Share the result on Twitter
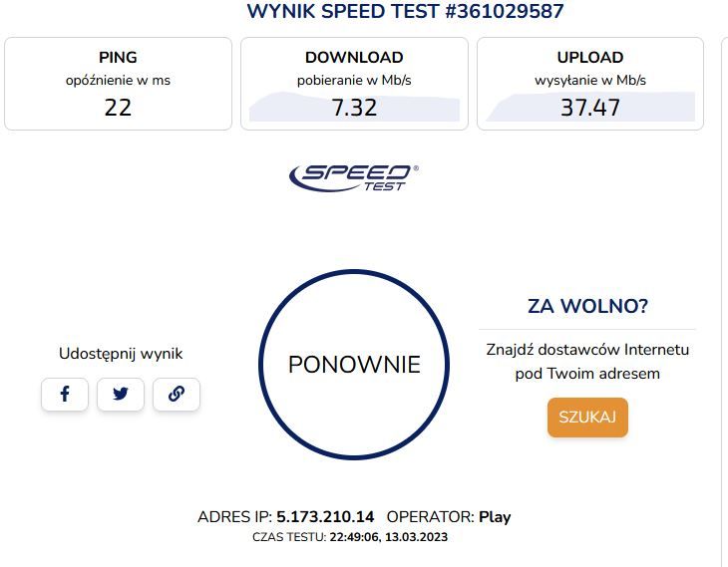Viewport: 728px width, 567px height. click(121, 395)
